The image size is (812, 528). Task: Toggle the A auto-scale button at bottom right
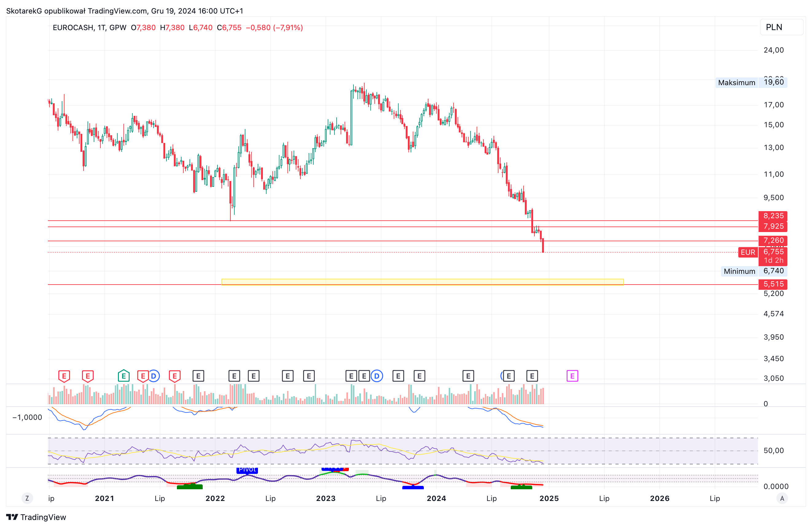pyautogui.click(x=782, y=498)
